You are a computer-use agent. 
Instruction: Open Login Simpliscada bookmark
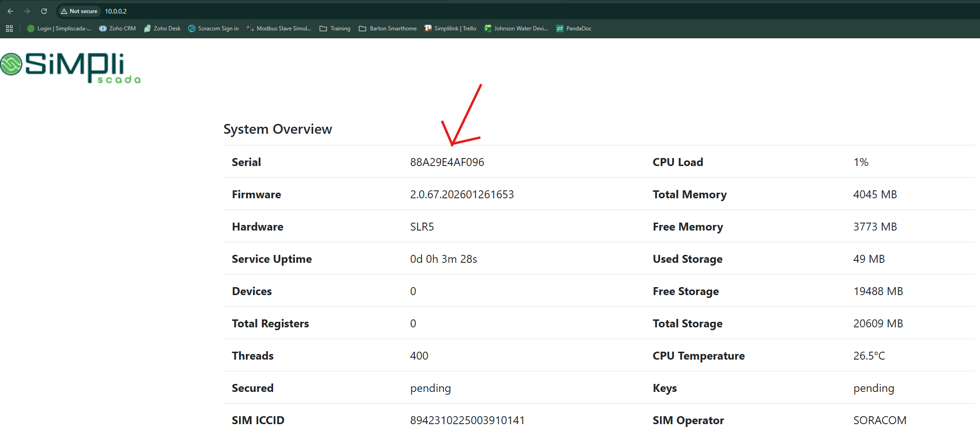[x=59, y=29]
